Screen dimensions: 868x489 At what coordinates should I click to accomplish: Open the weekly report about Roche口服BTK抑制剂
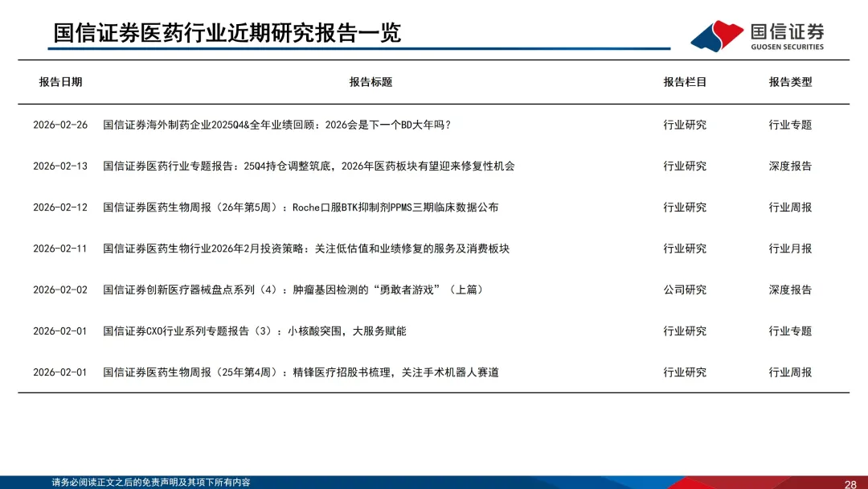pyautogui.click(x=301, y=208)
